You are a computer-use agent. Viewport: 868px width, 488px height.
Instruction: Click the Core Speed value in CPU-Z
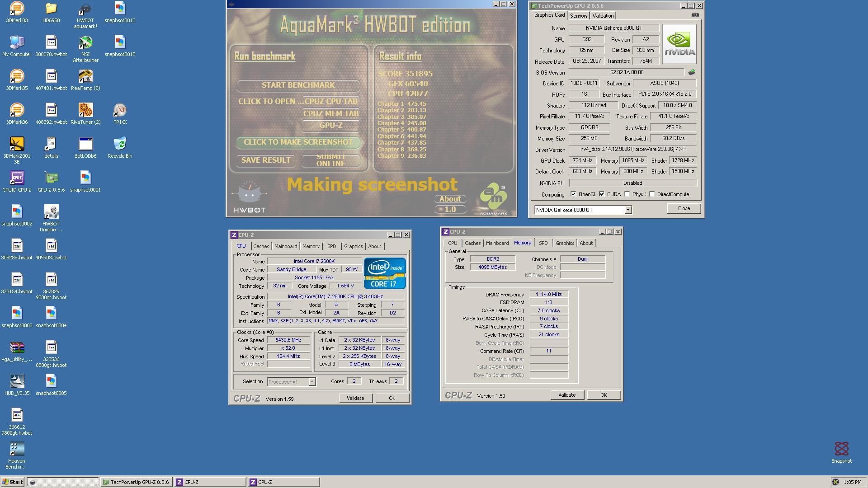point(288,340)
